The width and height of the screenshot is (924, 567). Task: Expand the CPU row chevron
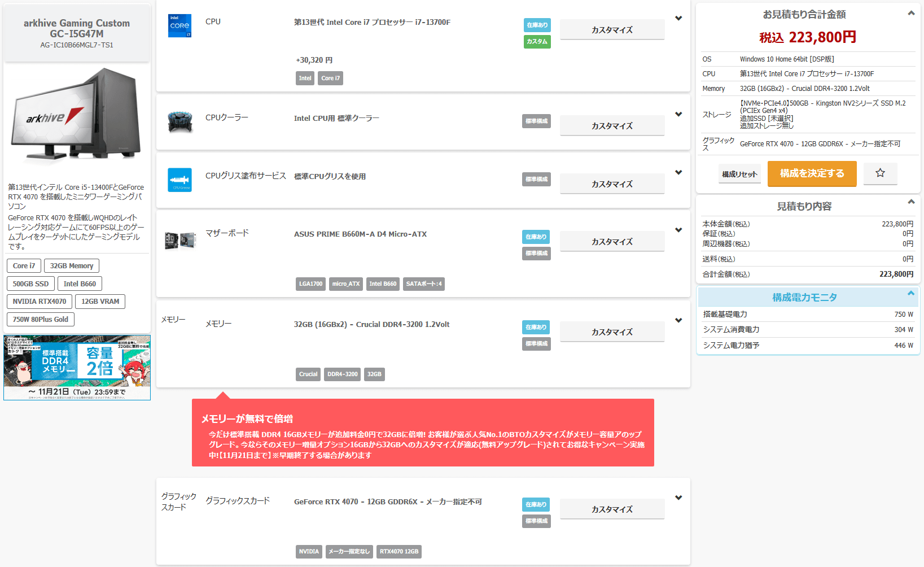pos(678,19)
